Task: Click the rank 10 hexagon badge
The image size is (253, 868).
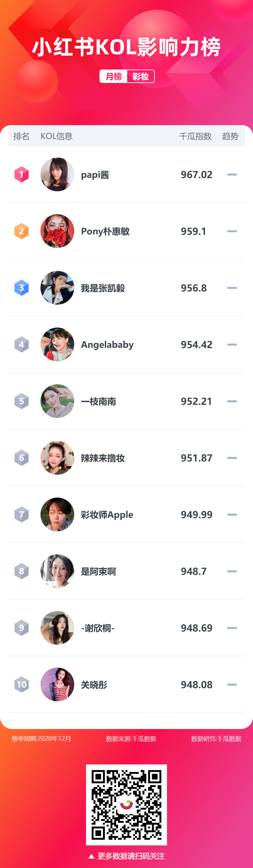Action: click(x=22, y=684)
